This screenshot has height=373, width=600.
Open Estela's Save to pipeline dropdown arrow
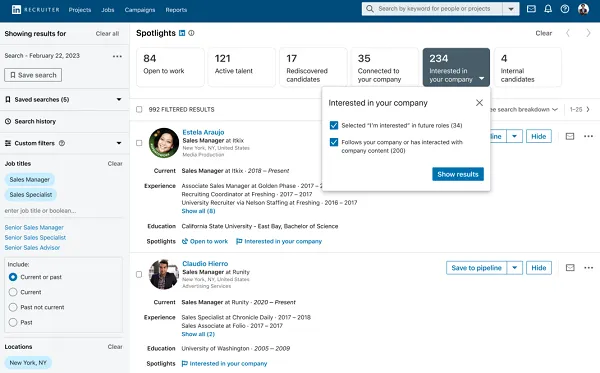(x=515, y=136)
